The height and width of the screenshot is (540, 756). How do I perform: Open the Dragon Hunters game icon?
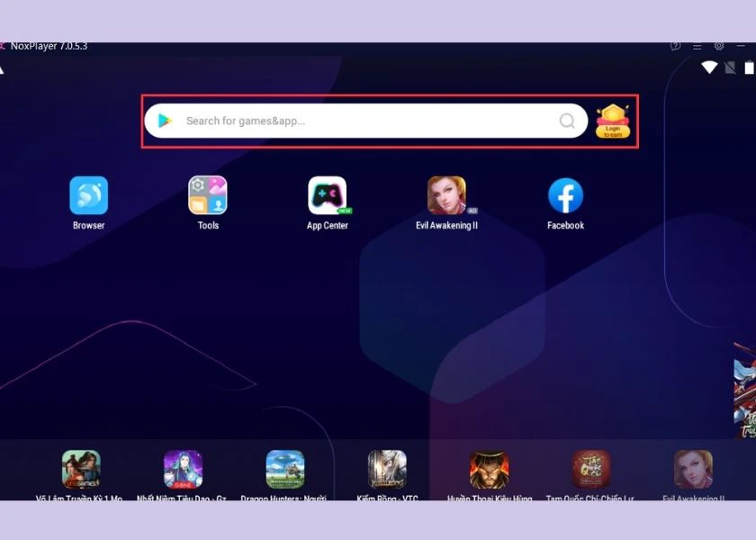click(x=285, y=469)
